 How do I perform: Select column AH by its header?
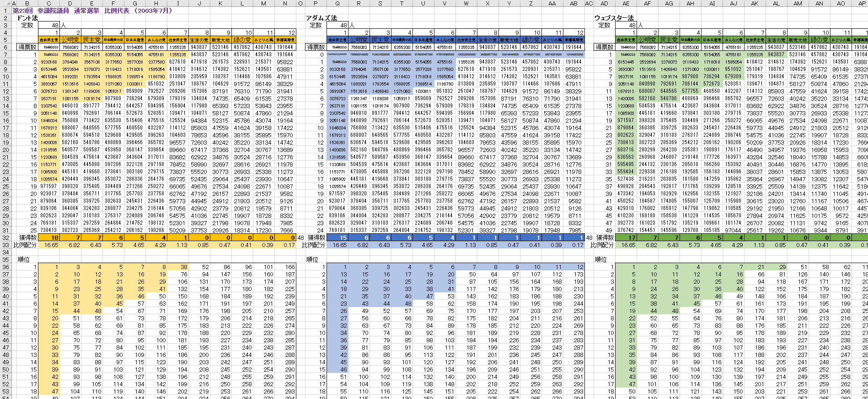coord(691,3)
